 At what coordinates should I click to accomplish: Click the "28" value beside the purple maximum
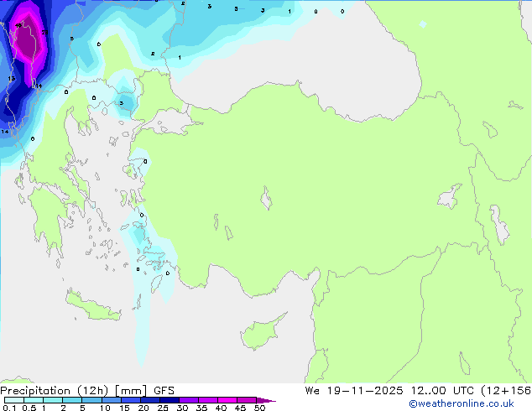44,33
